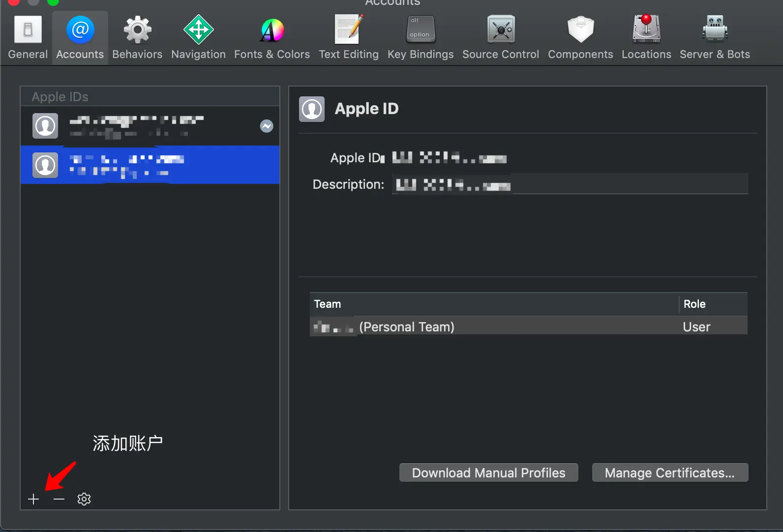
Task: Open Manage Certificates dialog
Action: (670, 473)
